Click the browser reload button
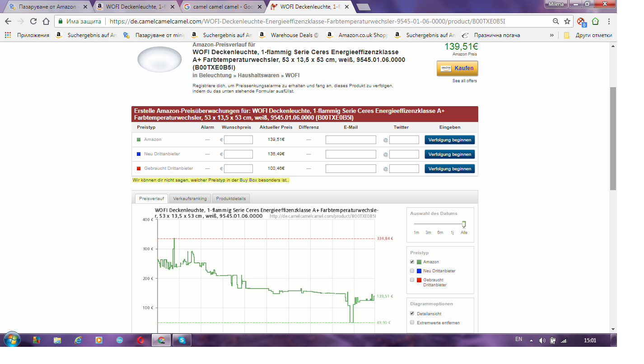This screenshot has width=644, height=364. [33, 21]
